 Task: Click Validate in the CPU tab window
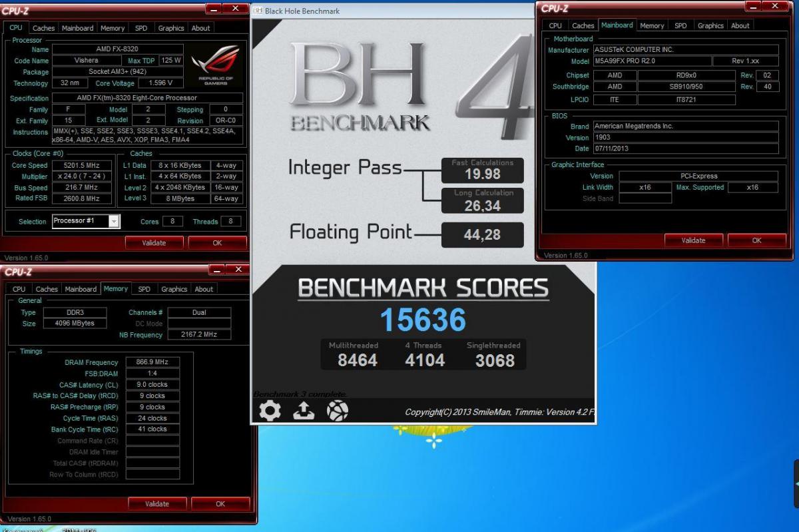pyautogui.click(x=154, y=243)
